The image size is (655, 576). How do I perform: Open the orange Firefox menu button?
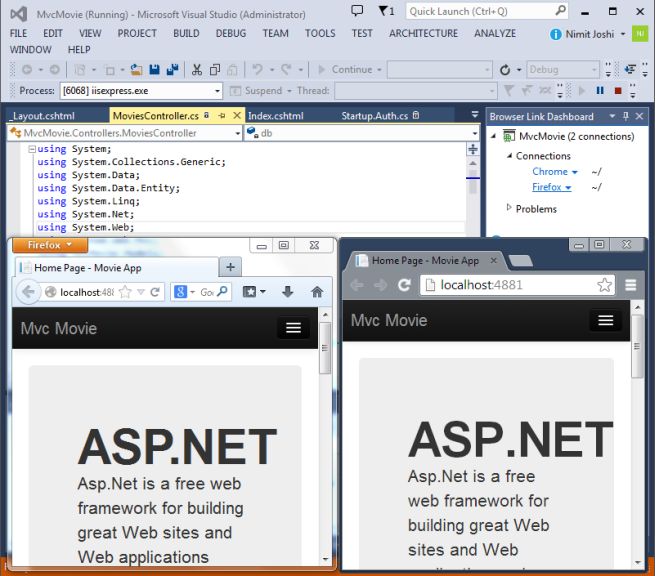tap(50, 245)
